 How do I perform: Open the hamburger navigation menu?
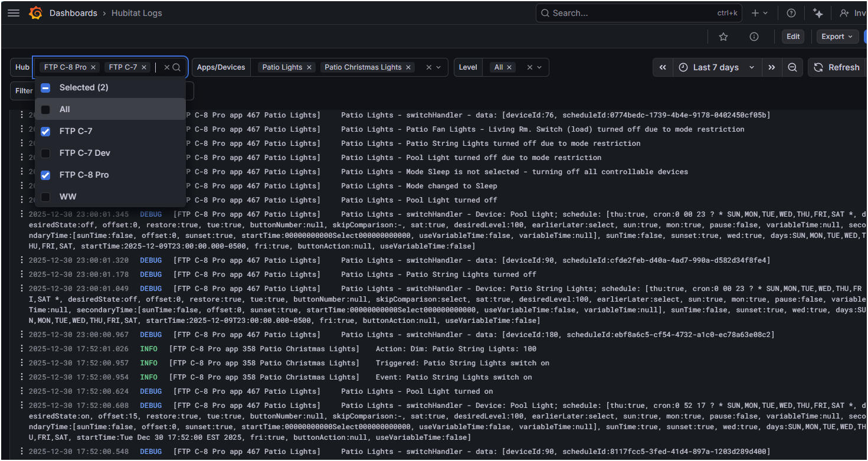(x=14, y=13)
